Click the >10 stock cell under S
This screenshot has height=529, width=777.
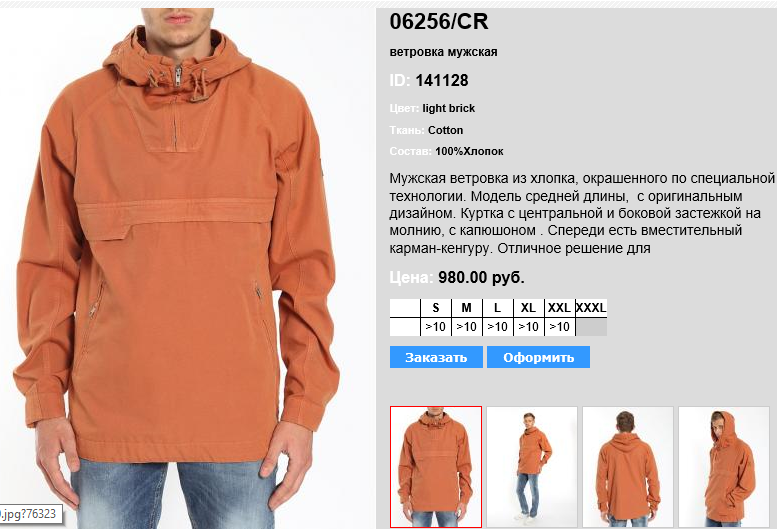coord(436,327)
